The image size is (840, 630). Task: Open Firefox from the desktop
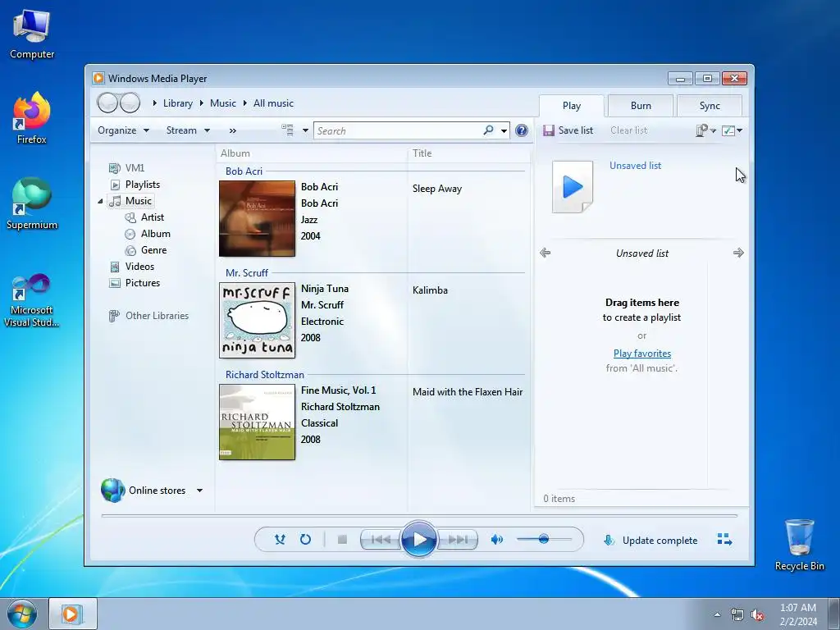pyautogui.click(x=32, y=118)
